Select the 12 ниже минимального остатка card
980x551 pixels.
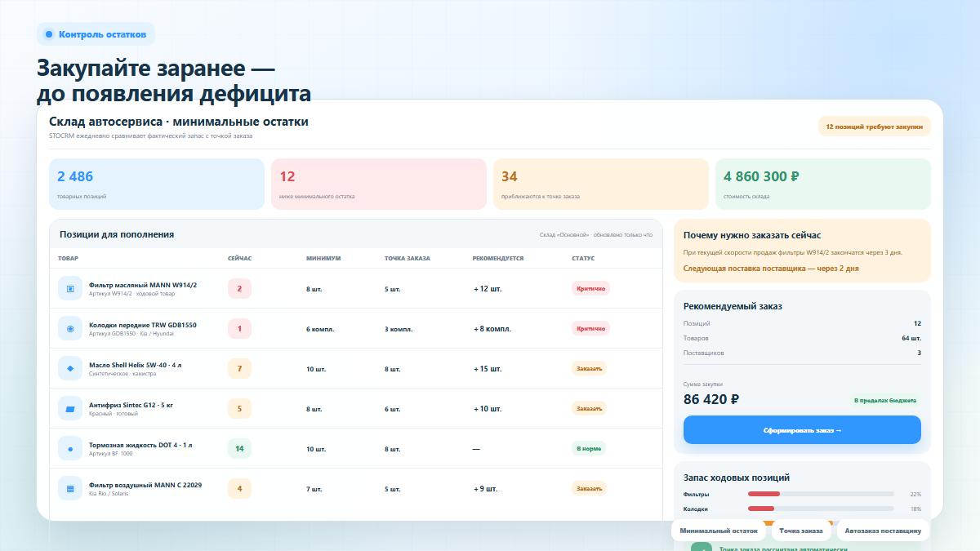(x=379, y=184)
